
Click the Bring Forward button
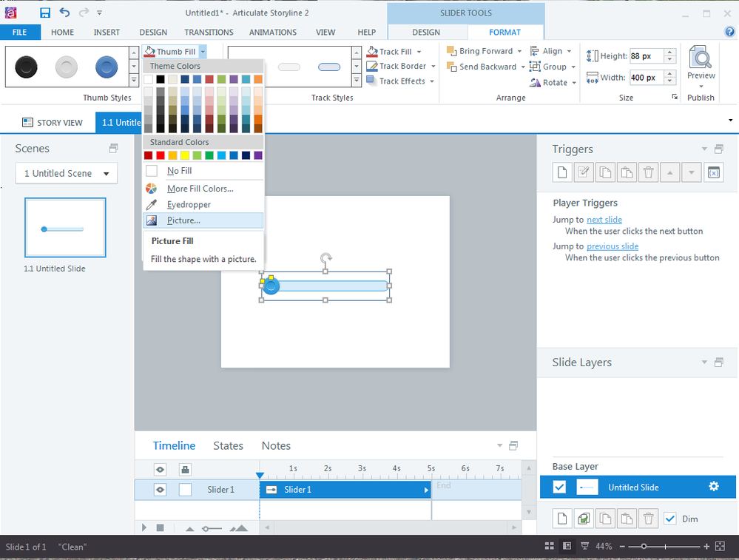(x=479, y=51)
